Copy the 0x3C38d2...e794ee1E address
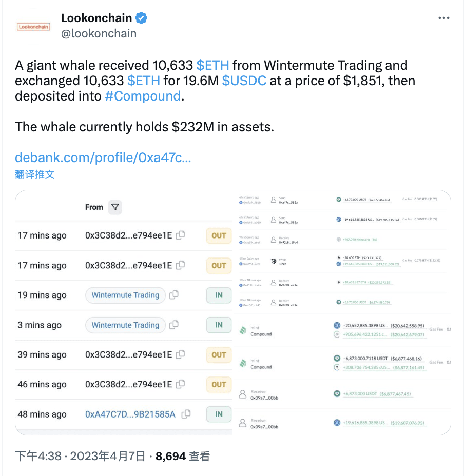Image resolution: width=465 pixels, height=476 pixels. [180, 235]
